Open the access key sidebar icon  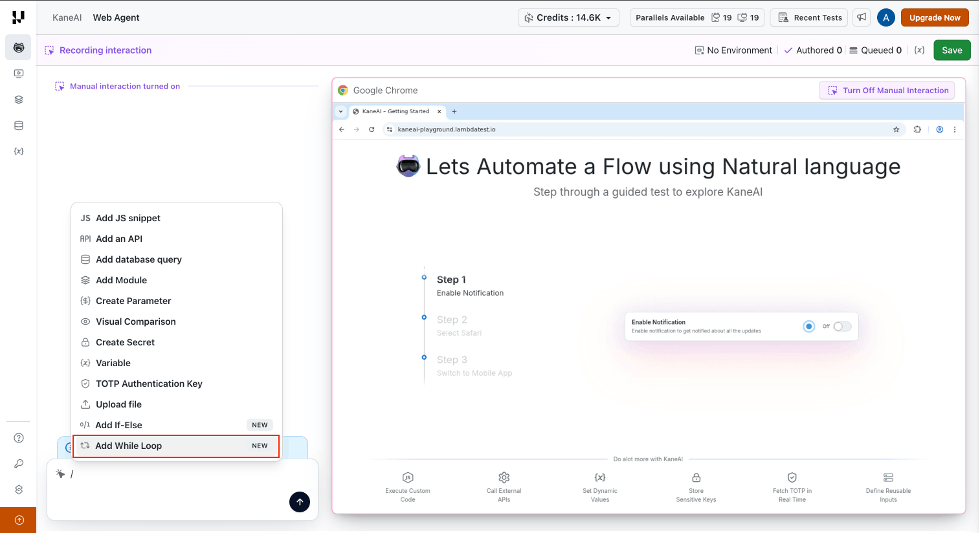click(x=19, y=464)
